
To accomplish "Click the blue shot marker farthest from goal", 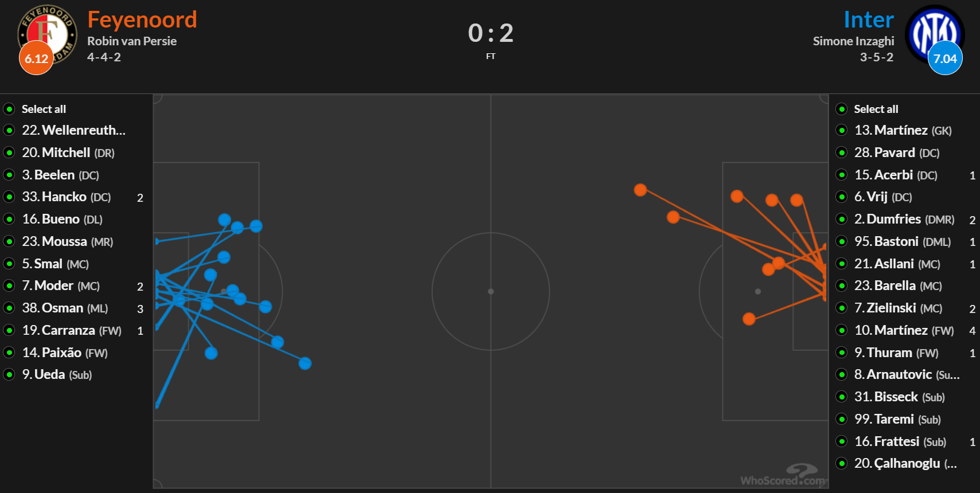I will (x=305, y=363).
